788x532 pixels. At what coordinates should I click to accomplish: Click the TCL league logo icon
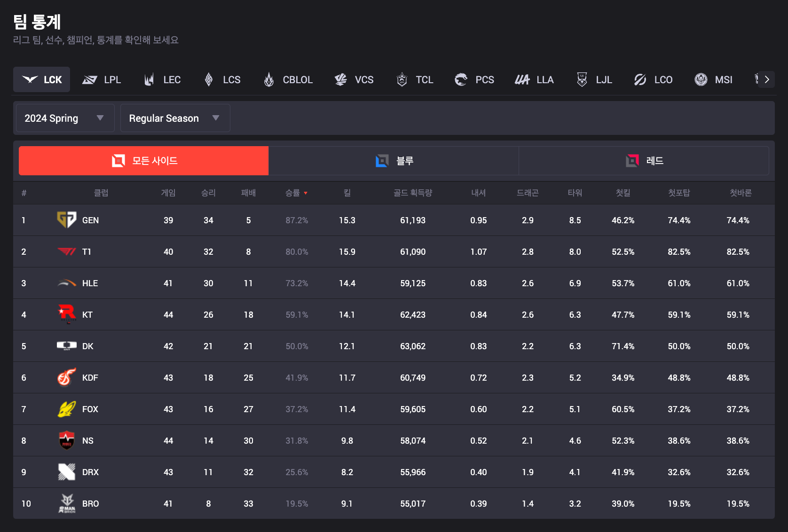pos(402,79)
